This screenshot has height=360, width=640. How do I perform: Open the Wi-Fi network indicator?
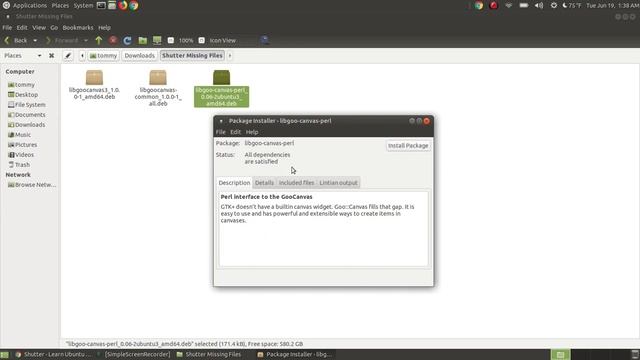pos(509,6)
